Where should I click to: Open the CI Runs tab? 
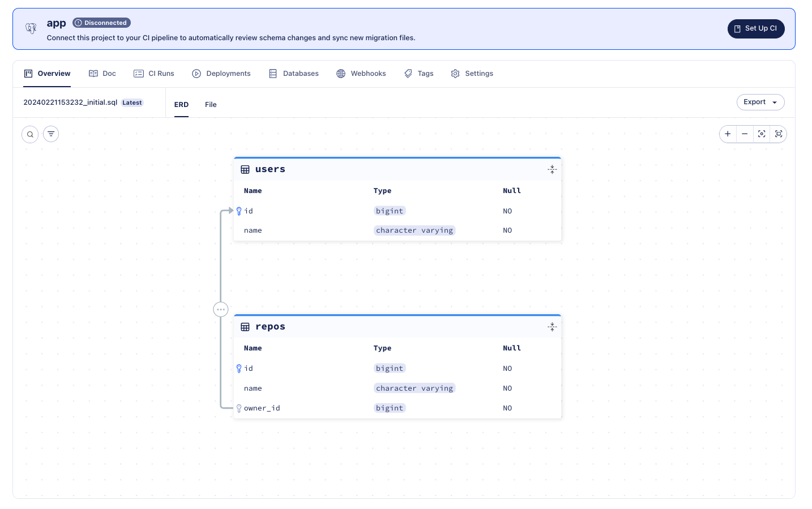(154, 73)
